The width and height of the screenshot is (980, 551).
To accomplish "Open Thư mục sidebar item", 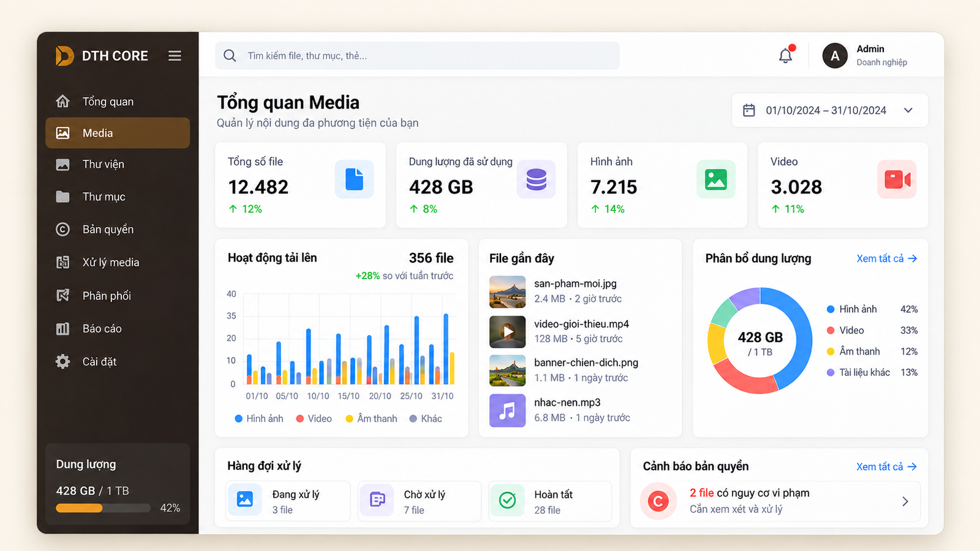I will coord(118,197).
